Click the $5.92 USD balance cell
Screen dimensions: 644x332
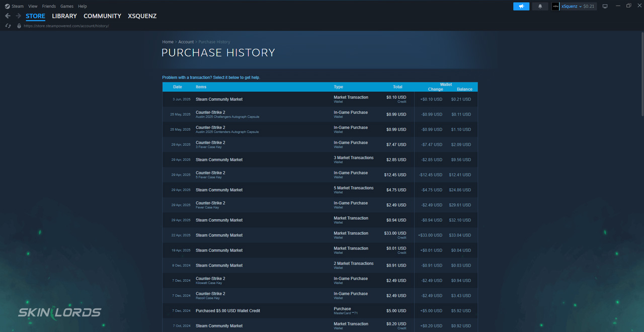(461, 310)
